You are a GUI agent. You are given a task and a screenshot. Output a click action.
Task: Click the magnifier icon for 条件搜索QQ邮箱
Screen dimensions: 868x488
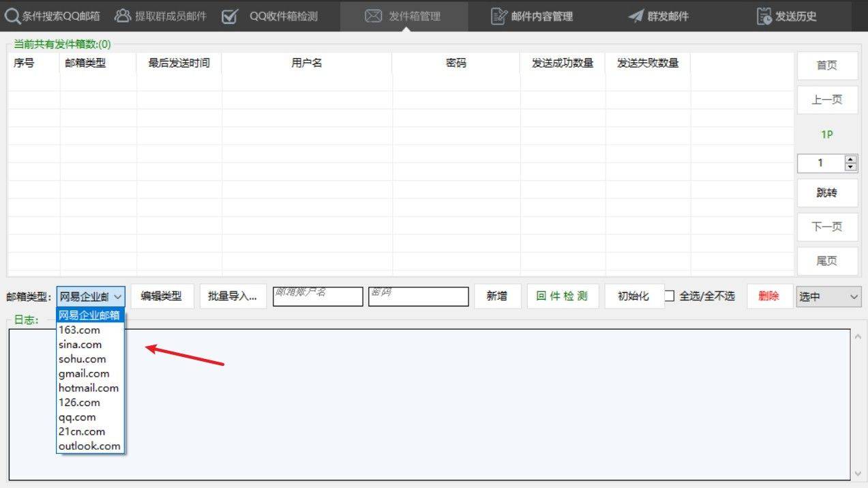(12, 16)
